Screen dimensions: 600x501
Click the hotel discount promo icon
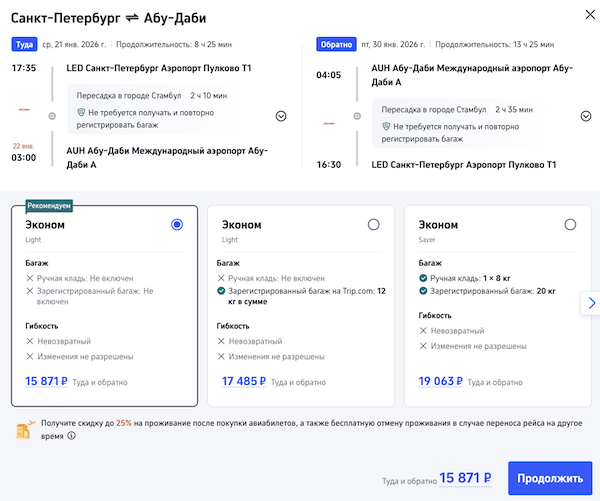click(25, 430)
